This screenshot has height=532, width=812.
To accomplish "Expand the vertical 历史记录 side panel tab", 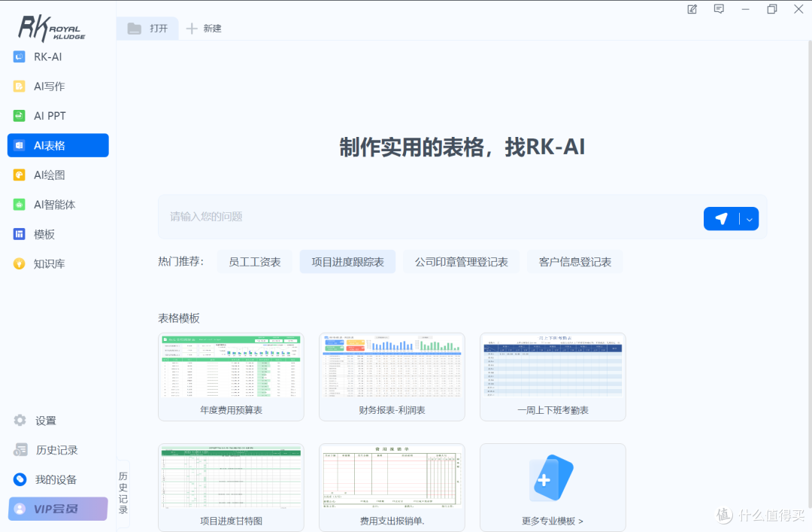I will coord(123,493).
